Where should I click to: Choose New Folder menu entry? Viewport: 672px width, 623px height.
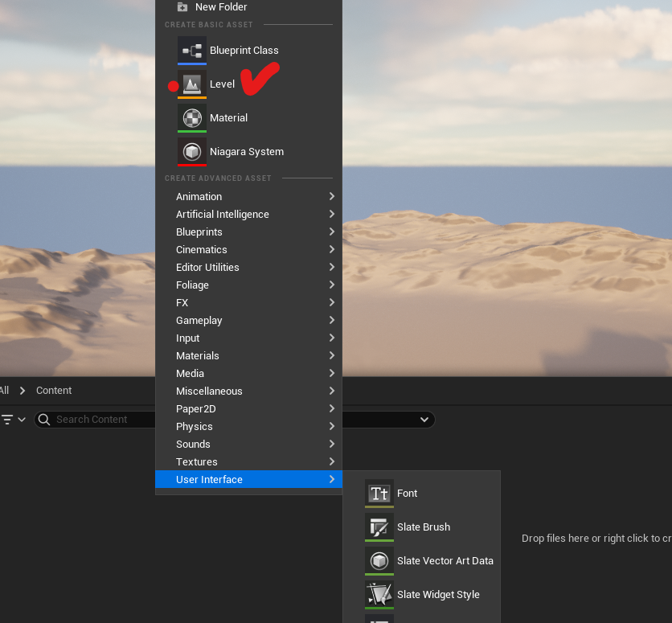coord(248,7)
